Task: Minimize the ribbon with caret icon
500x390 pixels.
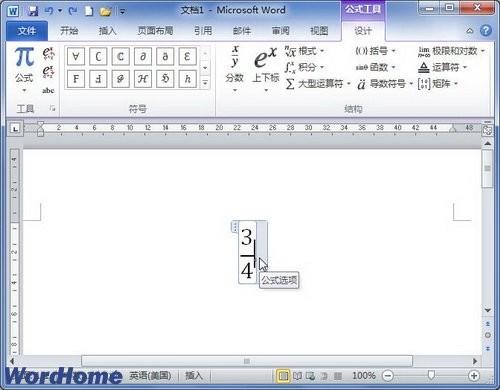Action: (470, 31)
